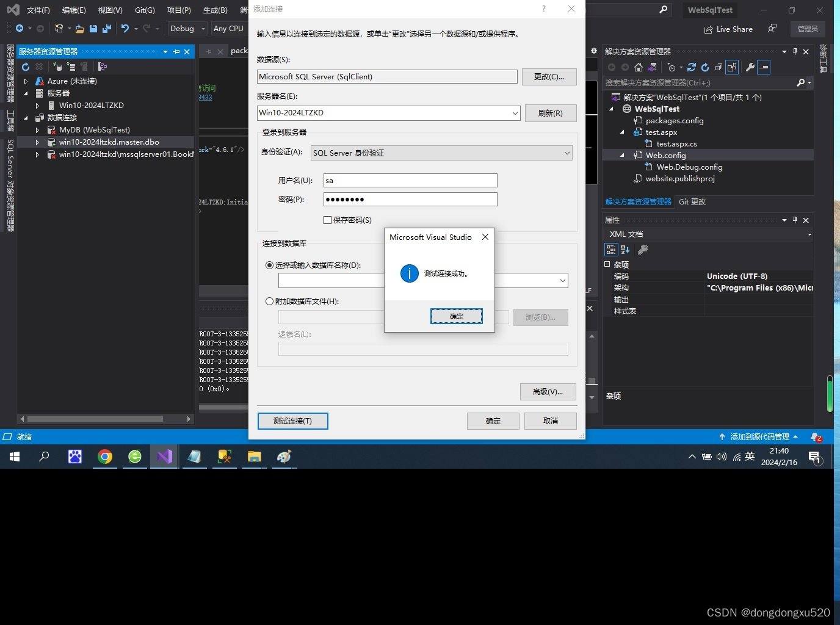840x625 pixels.
Task: Select radio 选择或输入数据库名称
Action: [269, 266]
